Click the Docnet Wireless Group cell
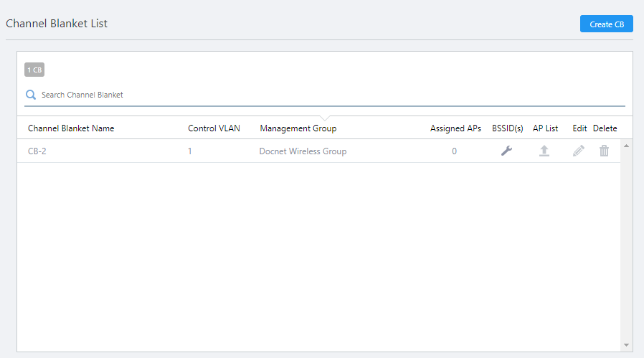 coord(303,151)
